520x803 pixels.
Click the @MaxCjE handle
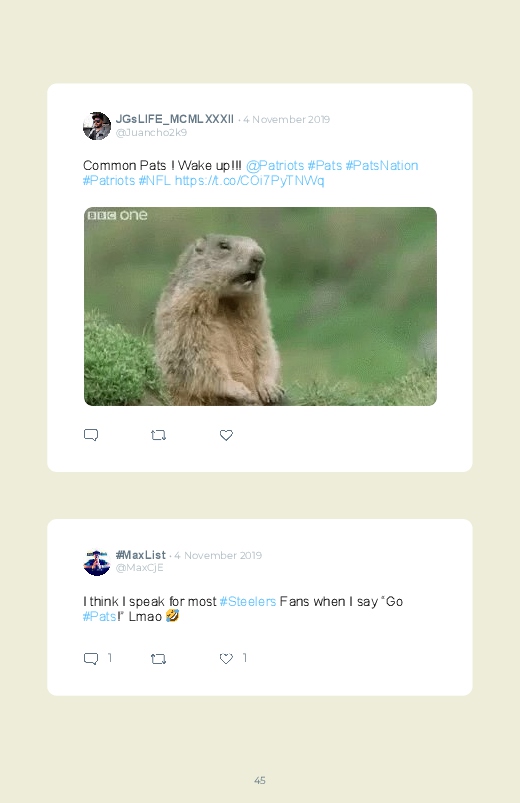point(139,567)
